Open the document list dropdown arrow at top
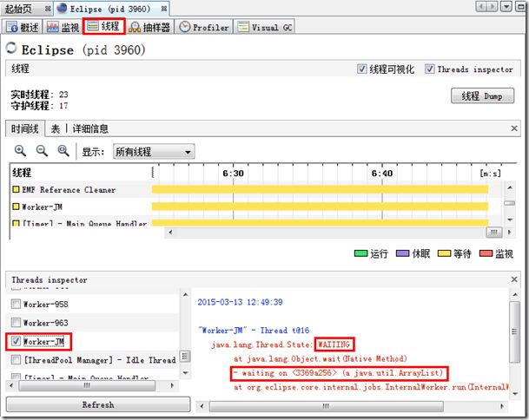 coord(506,6)
